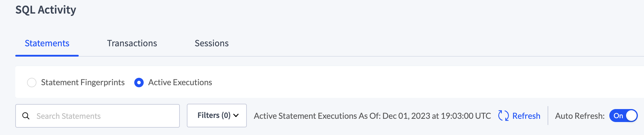Image resolution: width=644 pixels, height=135 pixels.
Task: Click the 'On' text inside the toggle
Action: pyautogui.click(x=618, y=116)
